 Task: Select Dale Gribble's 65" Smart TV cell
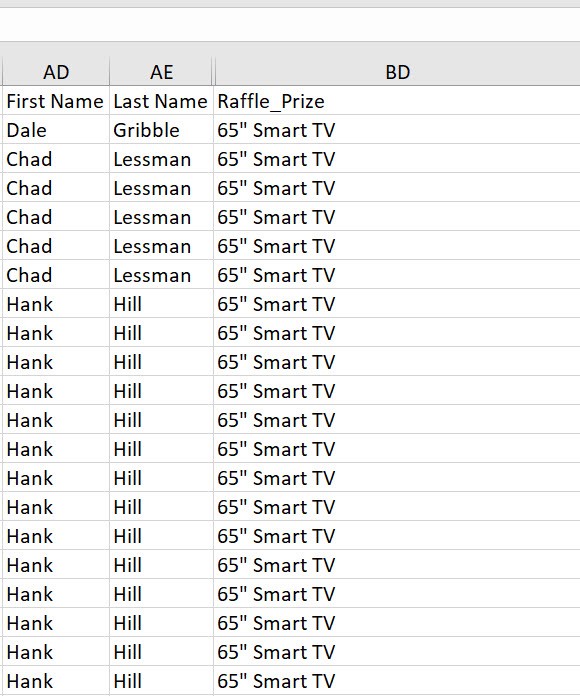tap(397, 130)
